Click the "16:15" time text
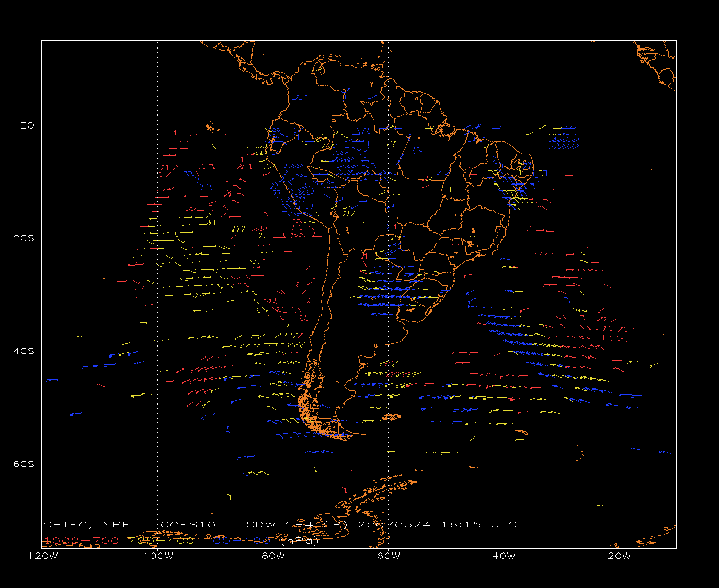Image resolution: width=719 pixels, height=588 pixels. (x=461, y=524)
